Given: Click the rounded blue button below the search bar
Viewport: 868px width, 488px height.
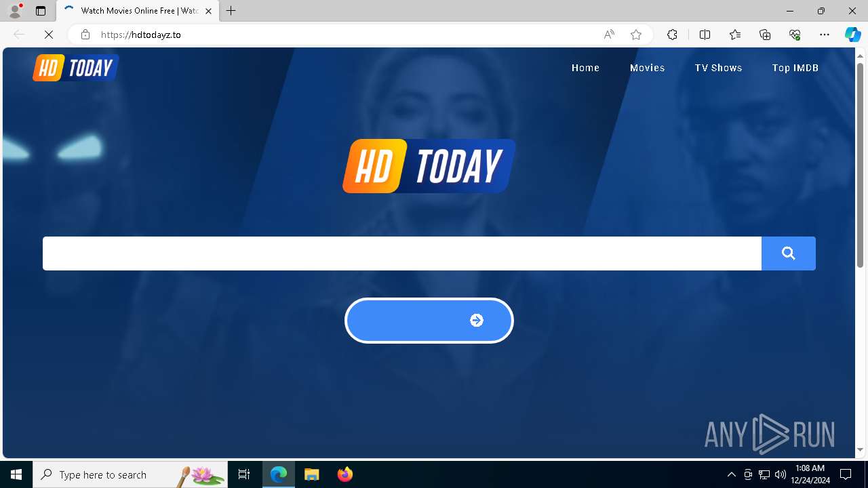Looking at the screenshot, I should [429, 321].
